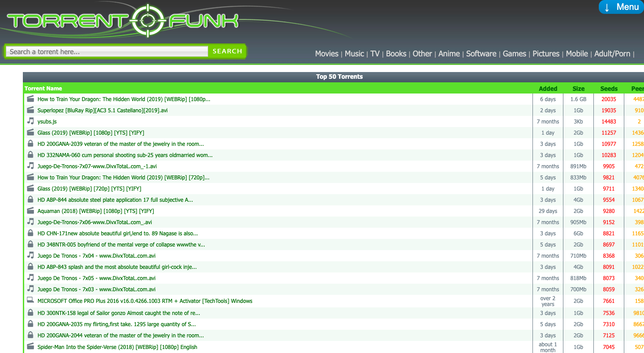Click the Added column header

(x=548, y=89)
